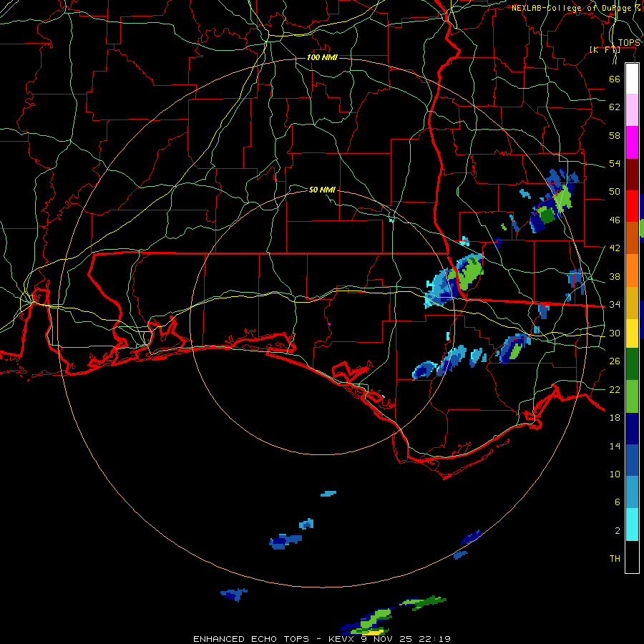Click the '46' legend value

pos(615,220)
